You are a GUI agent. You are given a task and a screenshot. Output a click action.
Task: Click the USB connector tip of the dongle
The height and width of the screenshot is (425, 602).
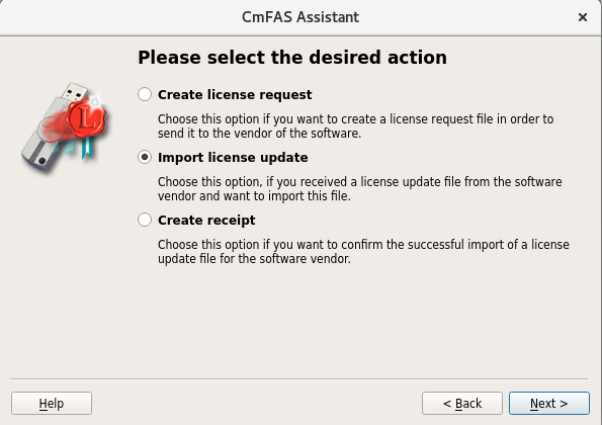76,93
